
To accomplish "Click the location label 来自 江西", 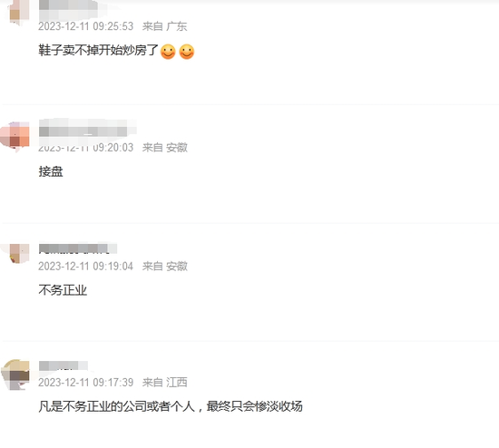I will click(164, 382).
